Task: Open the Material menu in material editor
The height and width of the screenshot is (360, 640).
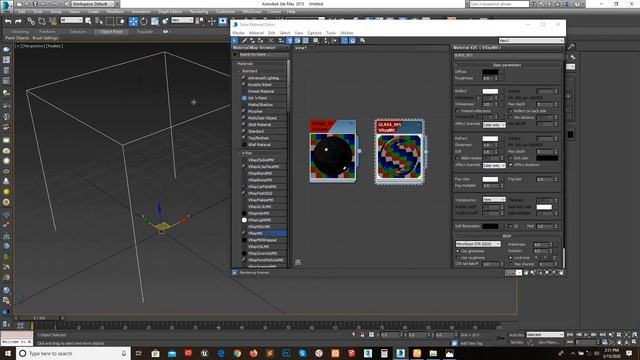Action: [256, 33]
